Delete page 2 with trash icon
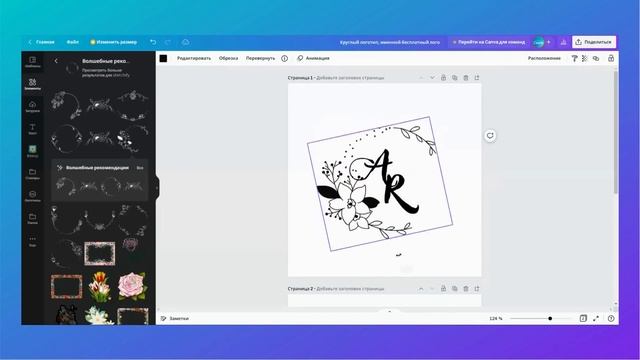Screen dimensions: 640x360 click(x=466, y=289)
